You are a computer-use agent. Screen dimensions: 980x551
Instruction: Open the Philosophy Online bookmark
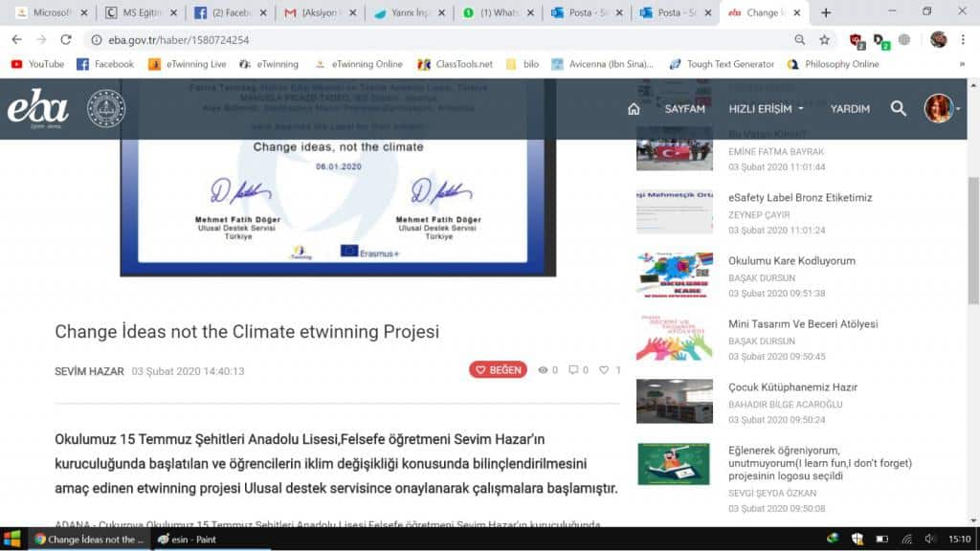coord(834,64)
